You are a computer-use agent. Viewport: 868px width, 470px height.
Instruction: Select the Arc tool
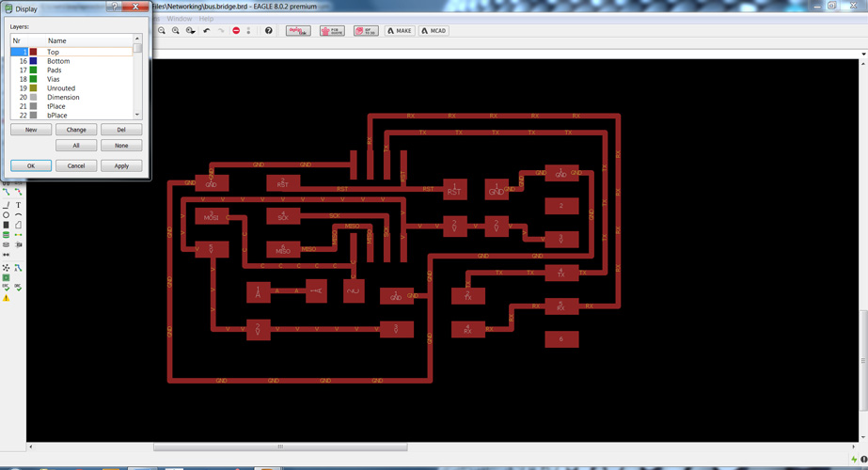click(18, 215)
